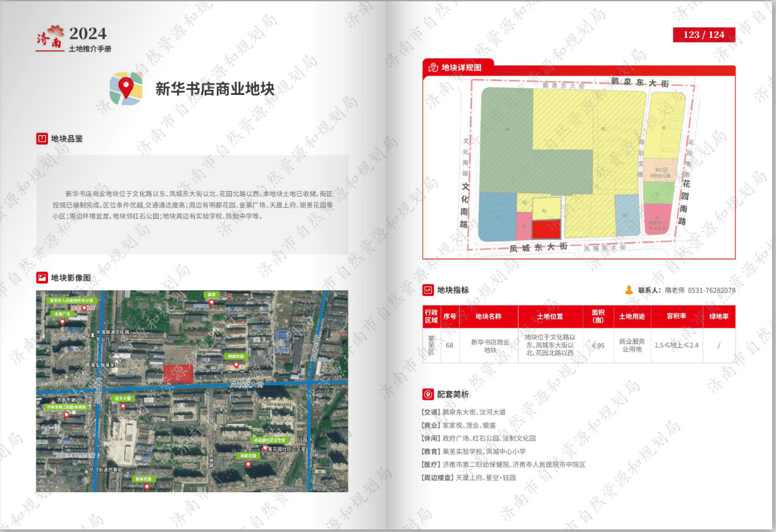This screenshot has width=776, height=532.
Task: Click the phone number 0531-76282078
Action: tap(711, 290)
